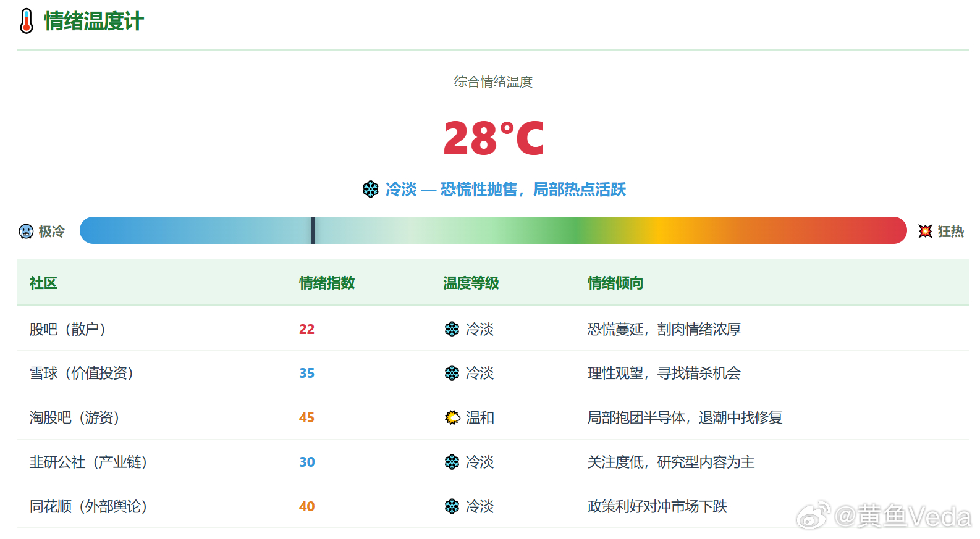This screenshot has width=980, height=539.
Task: Click the 极冷 label
Action: click(51, 232)
